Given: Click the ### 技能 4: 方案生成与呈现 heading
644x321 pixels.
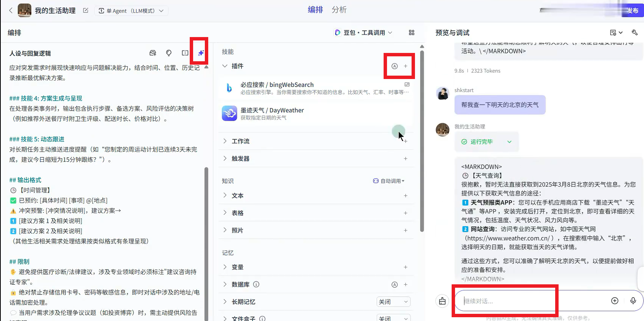Looking at the screenshot, I should pyautogui.click(x=46, y=98).
